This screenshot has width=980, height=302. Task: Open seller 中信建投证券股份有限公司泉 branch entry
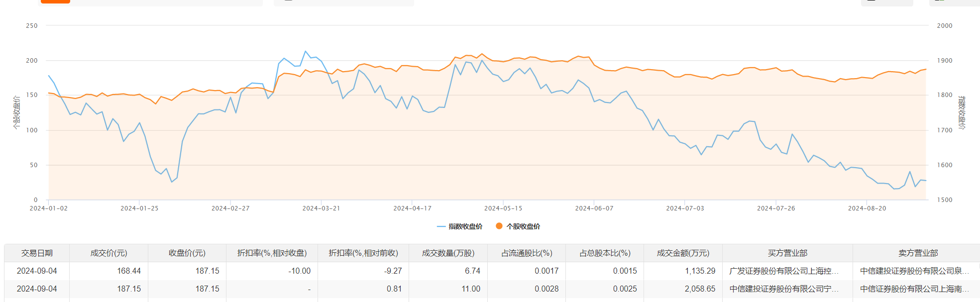915,271
